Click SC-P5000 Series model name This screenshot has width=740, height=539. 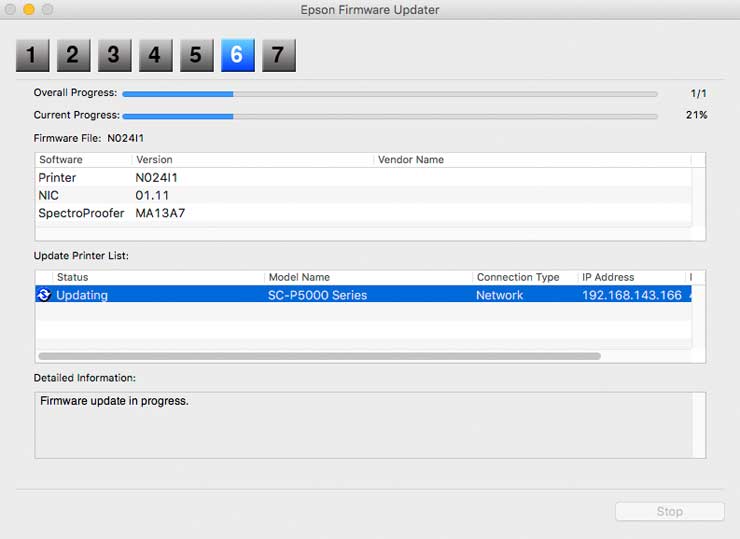[x=317, y=295]
